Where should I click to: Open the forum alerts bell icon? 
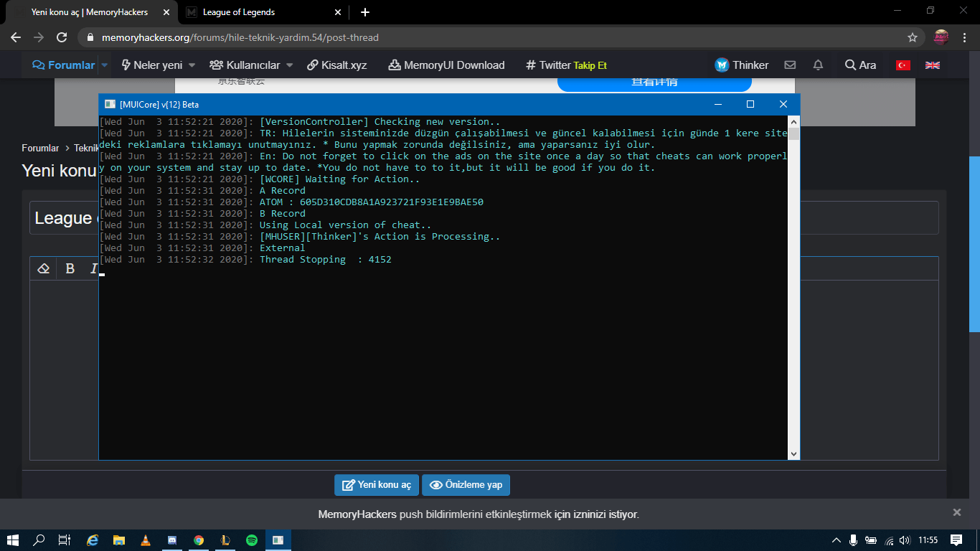click(818, 65)
